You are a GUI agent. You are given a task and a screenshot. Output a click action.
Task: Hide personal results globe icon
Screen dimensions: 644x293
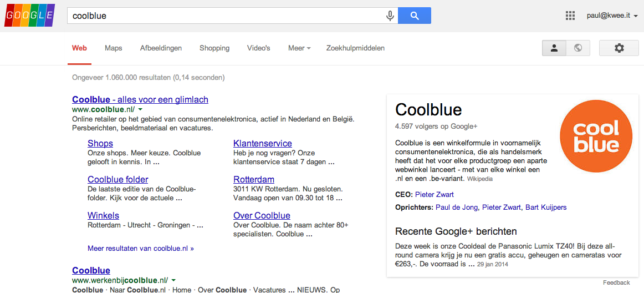coord(578,48)
